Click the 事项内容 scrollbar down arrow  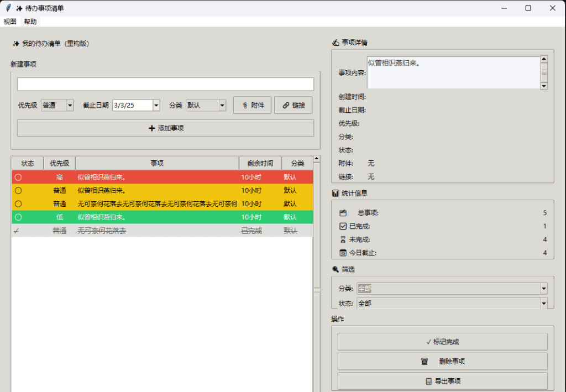pyautogui.click(x=544, y=86)
